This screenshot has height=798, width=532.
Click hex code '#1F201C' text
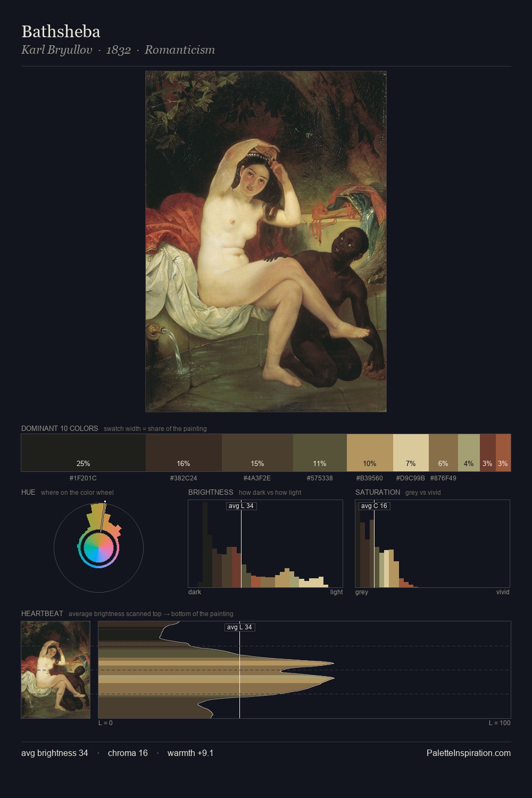pyautogui.click(x=83, y=478)
